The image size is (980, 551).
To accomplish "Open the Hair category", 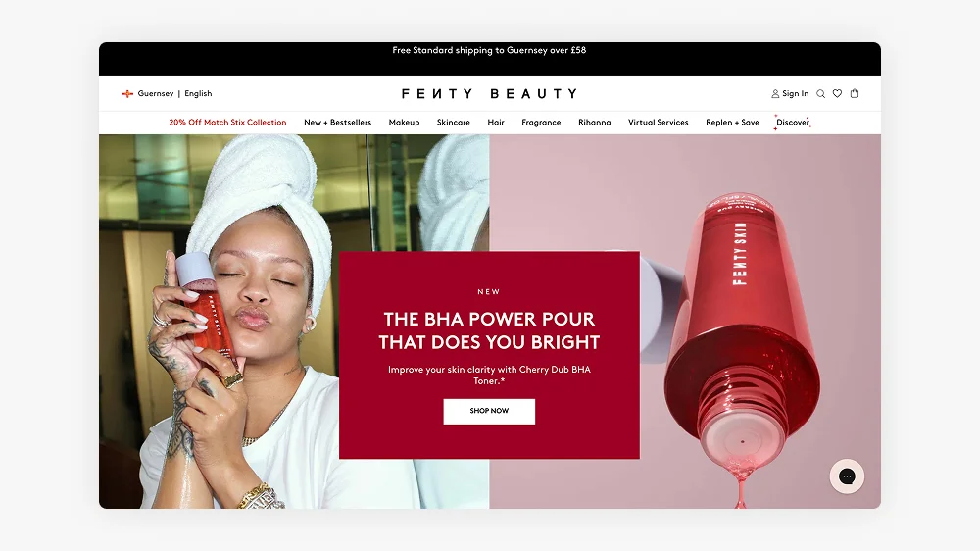I will 496,123.
